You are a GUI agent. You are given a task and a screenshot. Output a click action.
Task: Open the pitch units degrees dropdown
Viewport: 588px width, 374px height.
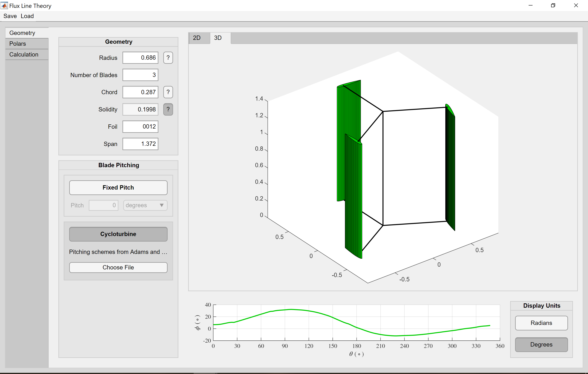pyautogui.click(x=145, y=205)
